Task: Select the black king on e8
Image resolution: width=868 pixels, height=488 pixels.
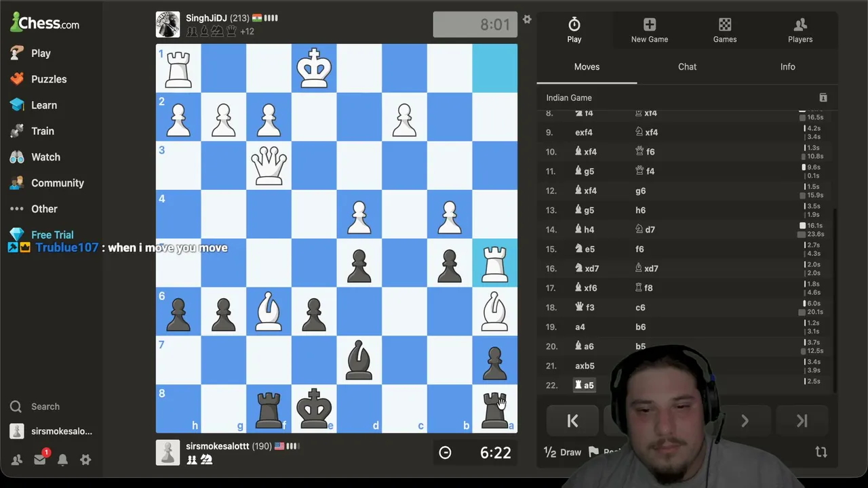Action: (314, 409)
